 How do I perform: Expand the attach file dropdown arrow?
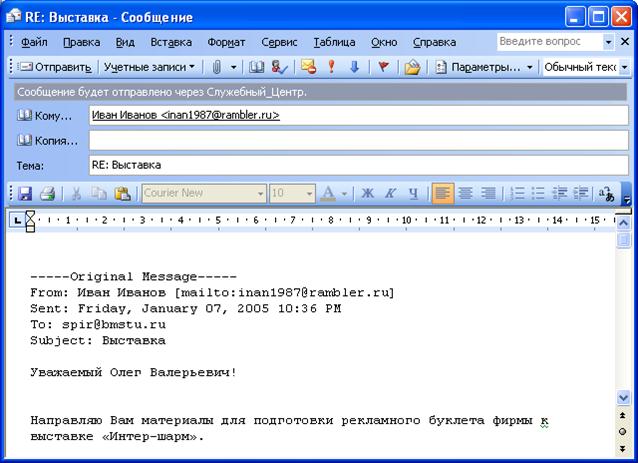pyautogui.click(x=234, y=67)
